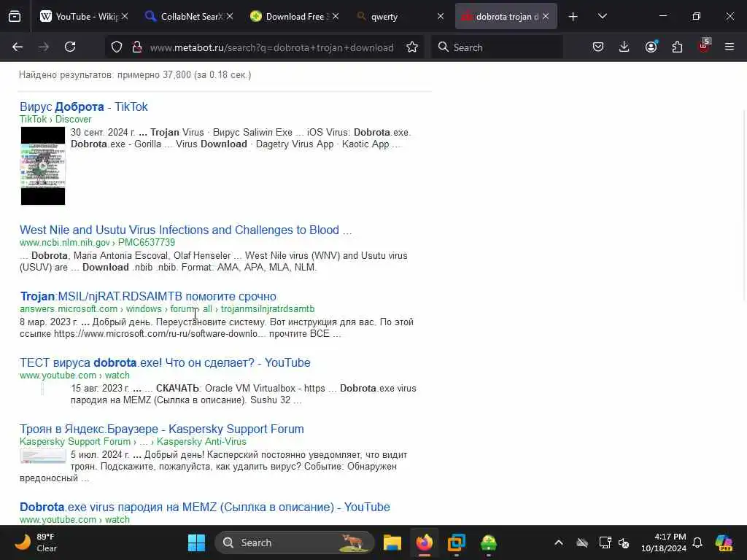Open the TikTok result video thumbnail
This screenshot has width=747, height=560.
[43, 166]
